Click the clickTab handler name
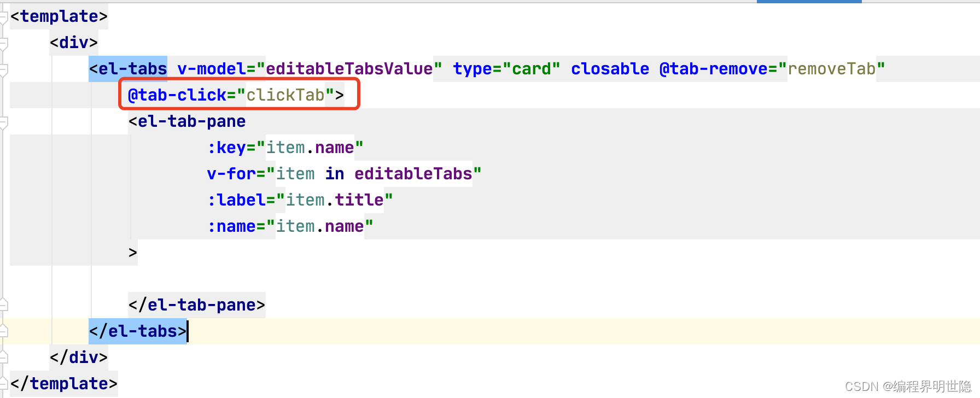 (x=285, y=95)
